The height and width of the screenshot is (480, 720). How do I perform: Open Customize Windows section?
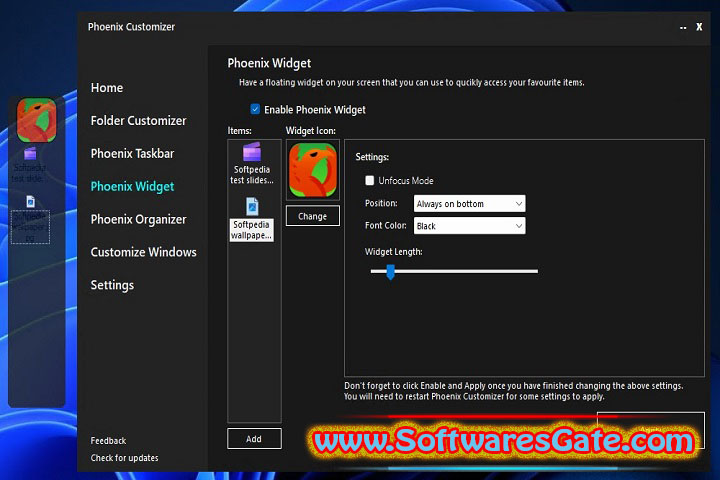tap(143, 252)
